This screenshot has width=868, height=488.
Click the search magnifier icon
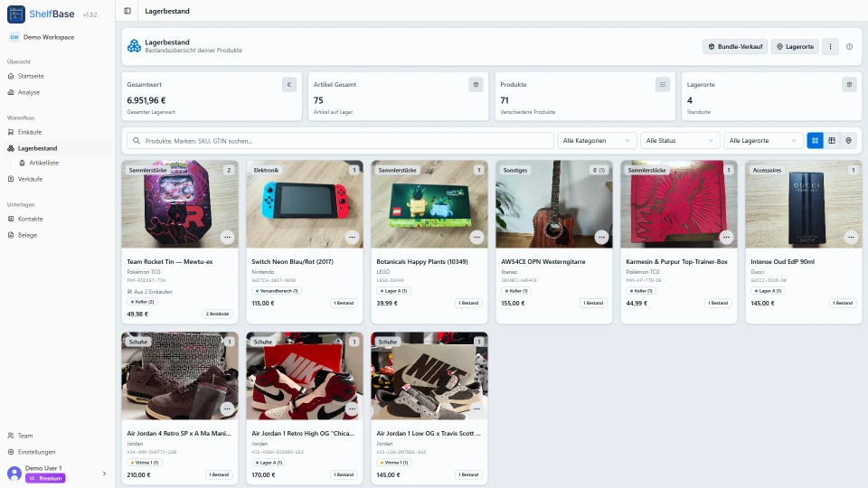pos(137,141)
